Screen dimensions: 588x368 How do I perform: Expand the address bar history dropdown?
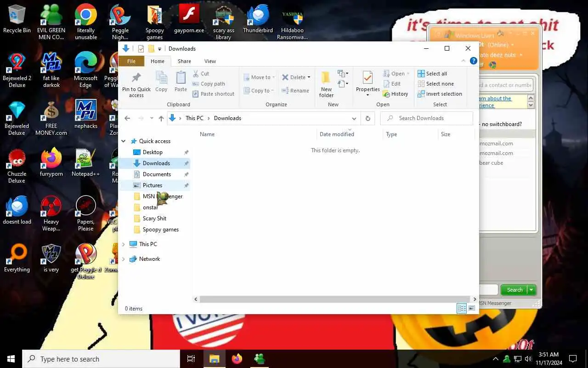click(354, 118)
